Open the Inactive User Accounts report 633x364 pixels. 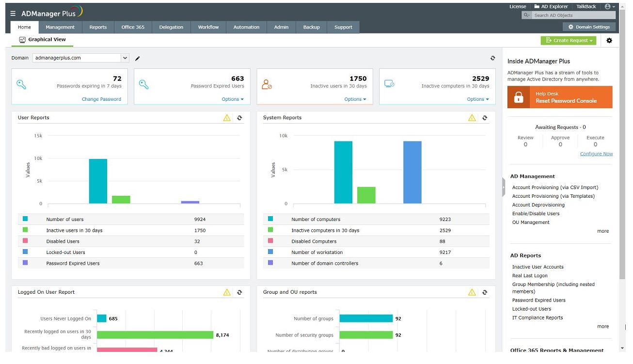coord(538,267)
